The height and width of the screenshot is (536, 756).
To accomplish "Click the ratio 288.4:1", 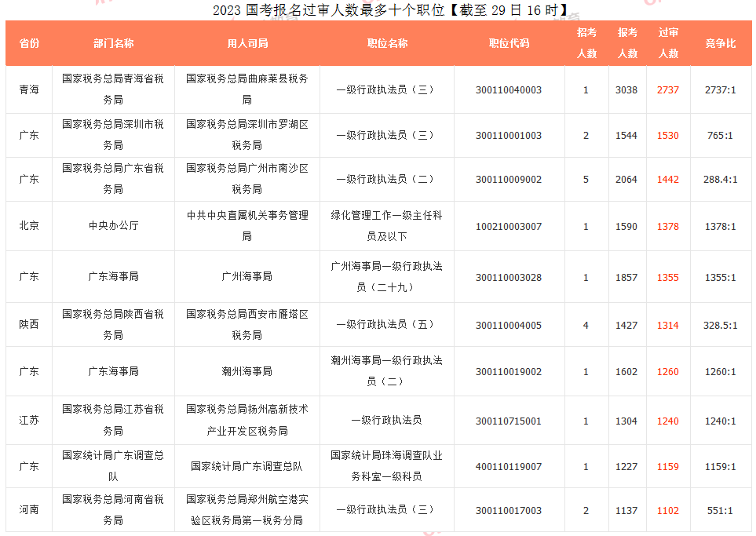I will coord(721,179).
